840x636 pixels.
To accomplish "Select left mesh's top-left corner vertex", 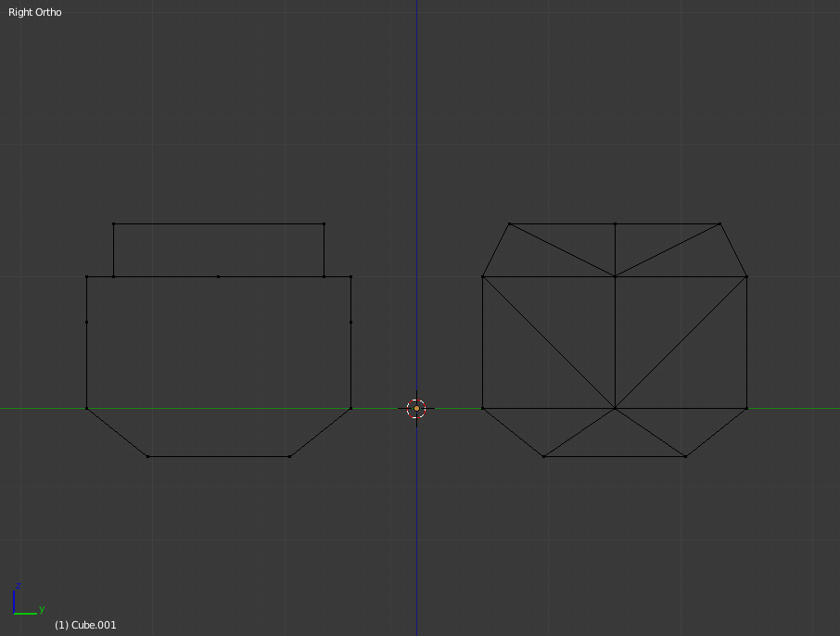I will 113,224.
